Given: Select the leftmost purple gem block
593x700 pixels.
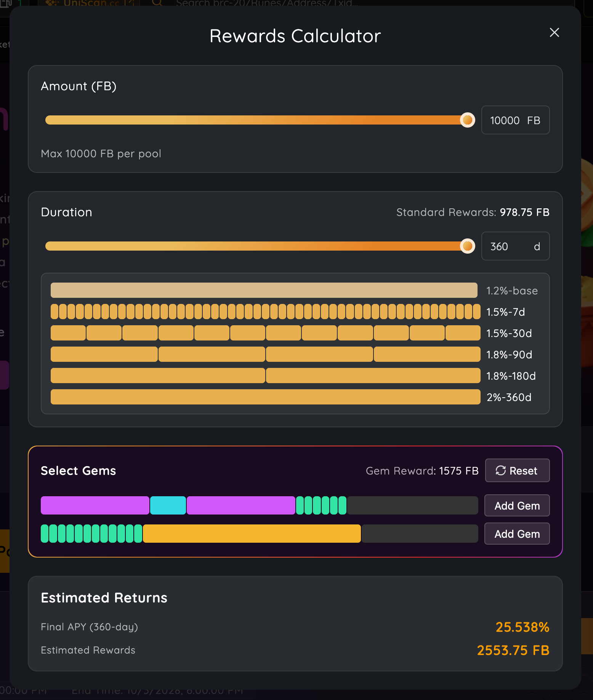Looking at the screenshot, I should pyautogui.click(x=95, y=506).
